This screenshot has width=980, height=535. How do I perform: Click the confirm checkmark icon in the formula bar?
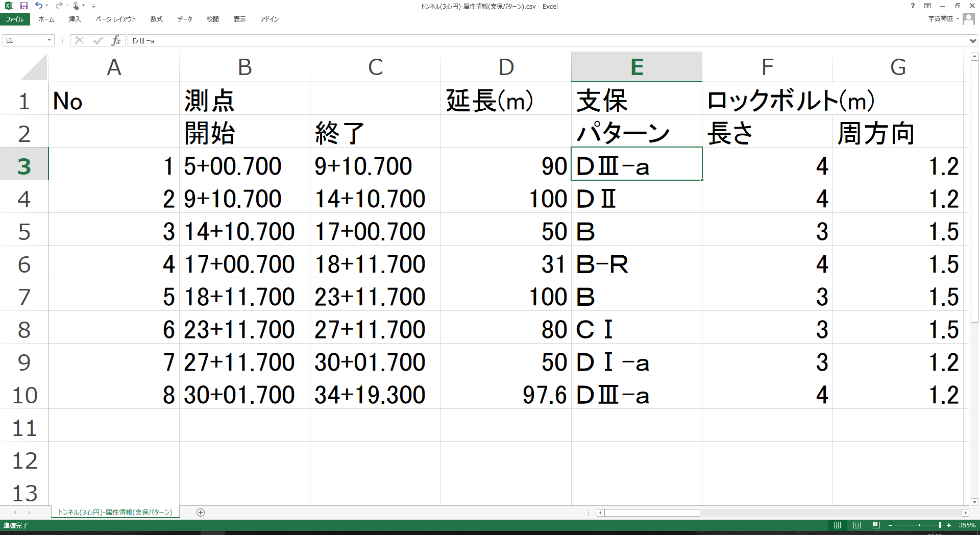pyautogui.click(x=98, y=40)
